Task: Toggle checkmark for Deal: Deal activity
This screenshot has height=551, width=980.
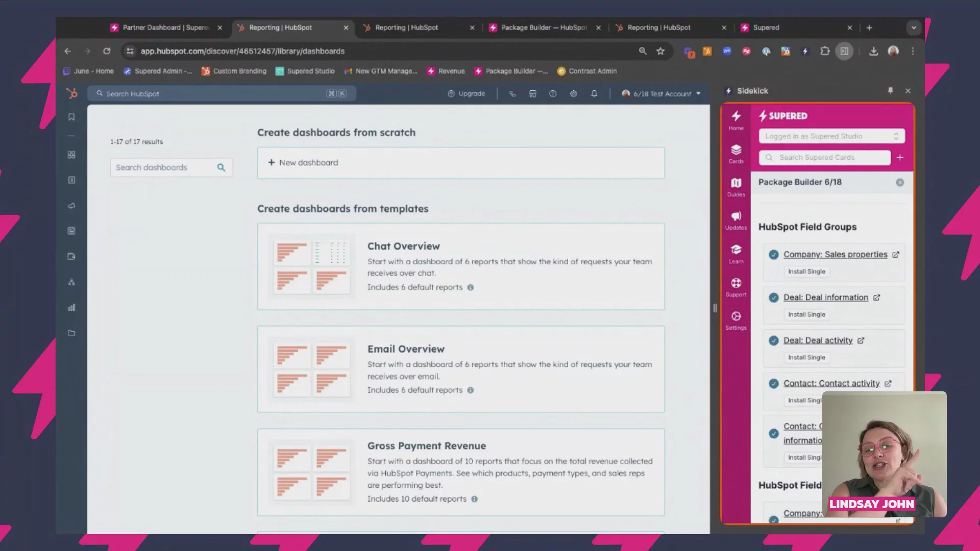Action: coord(774,340)
